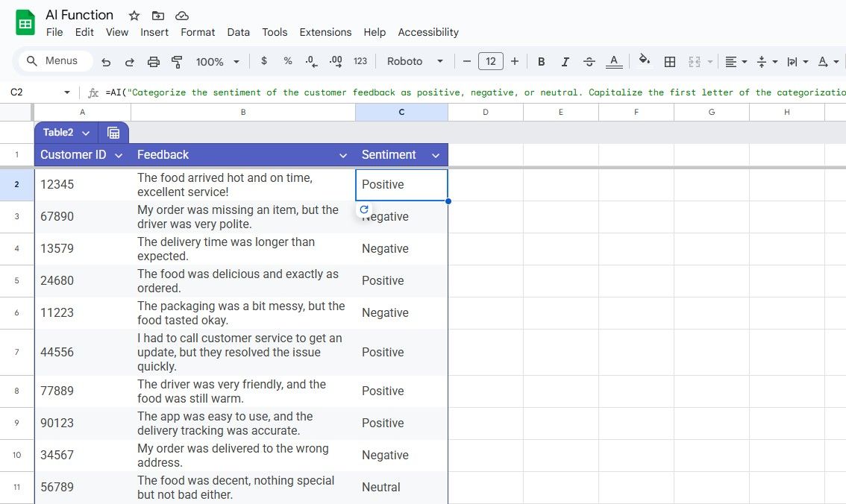
Task: Open the Sentiment column filter dropdown
Action: pyautogui.click(x=435, y=155)
